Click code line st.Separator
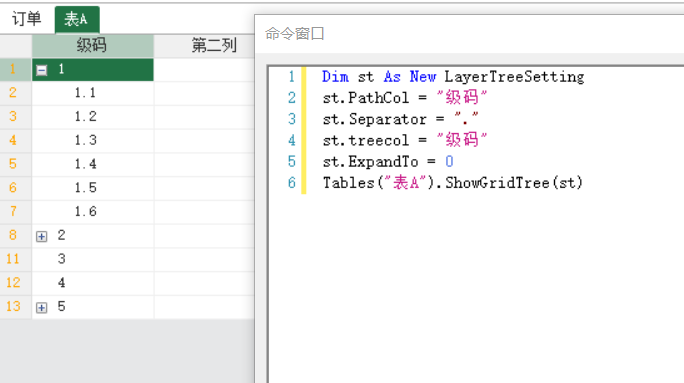The width and height of the screenshot is (684, 383). [400, 119]
